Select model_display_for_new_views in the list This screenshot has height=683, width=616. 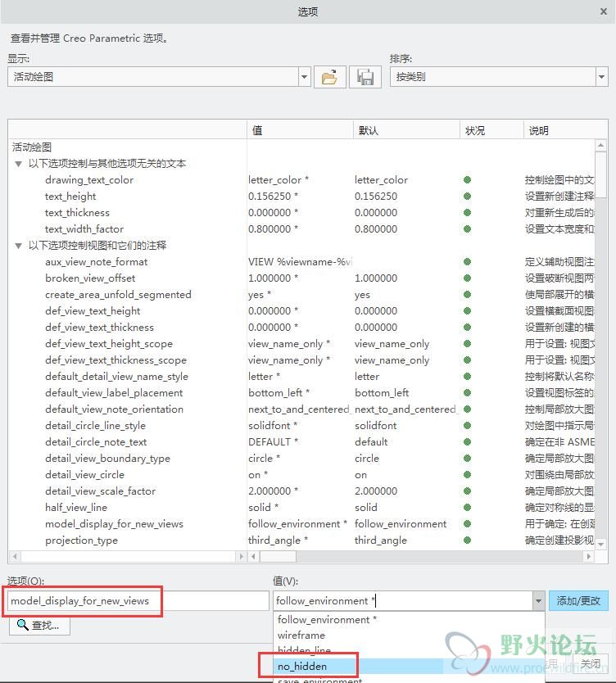(114, 524)
